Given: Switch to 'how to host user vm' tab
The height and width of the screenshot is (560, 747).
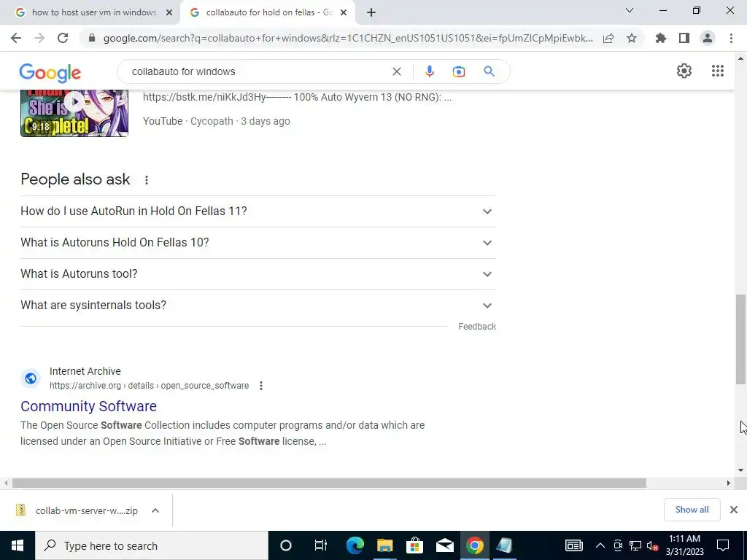Looking at the screenshot, I should (x=94, y=12).
